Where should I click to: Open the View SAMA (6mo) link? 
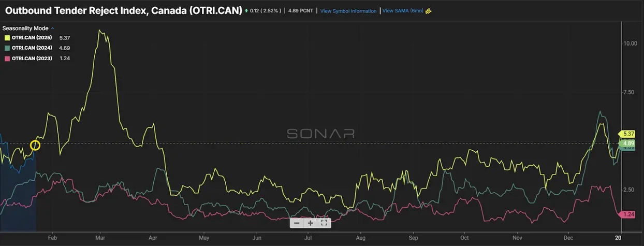pyautogui.click(x=402, y=11)
